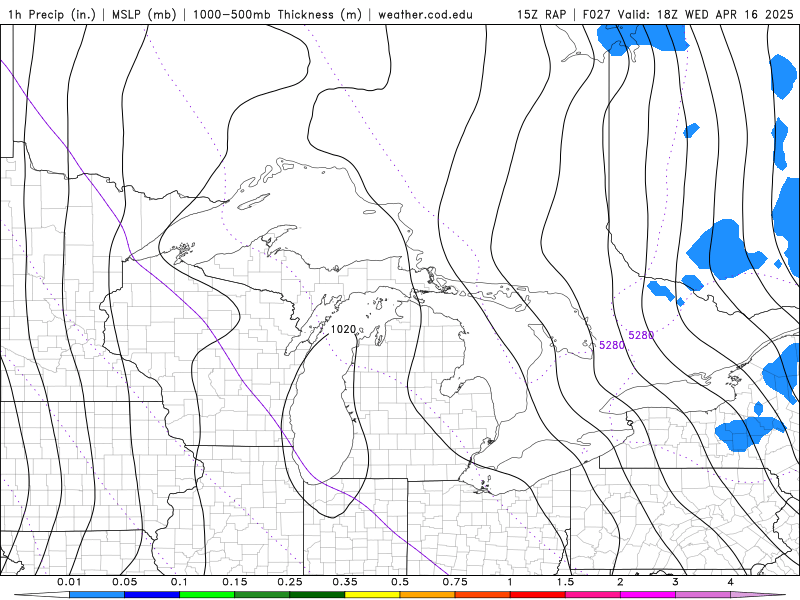Click the 'F027' forecast hour label

coord(597,14)
